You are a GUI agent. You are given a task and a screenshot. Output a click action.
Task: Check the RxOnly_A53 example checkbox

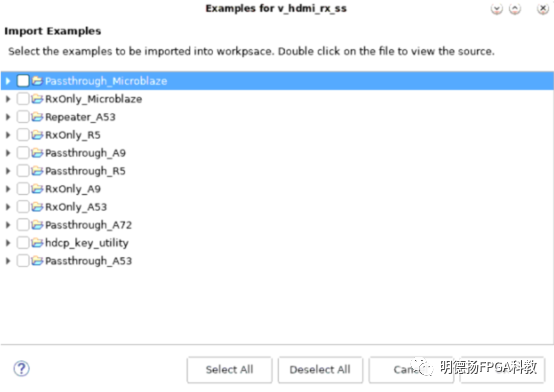23,207
